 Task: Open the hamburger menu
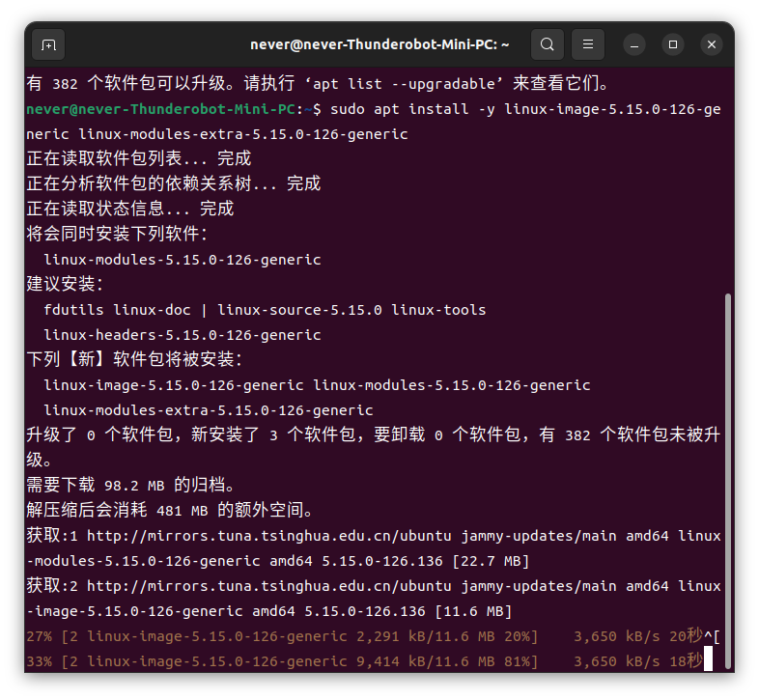click(x=588, y=44)
